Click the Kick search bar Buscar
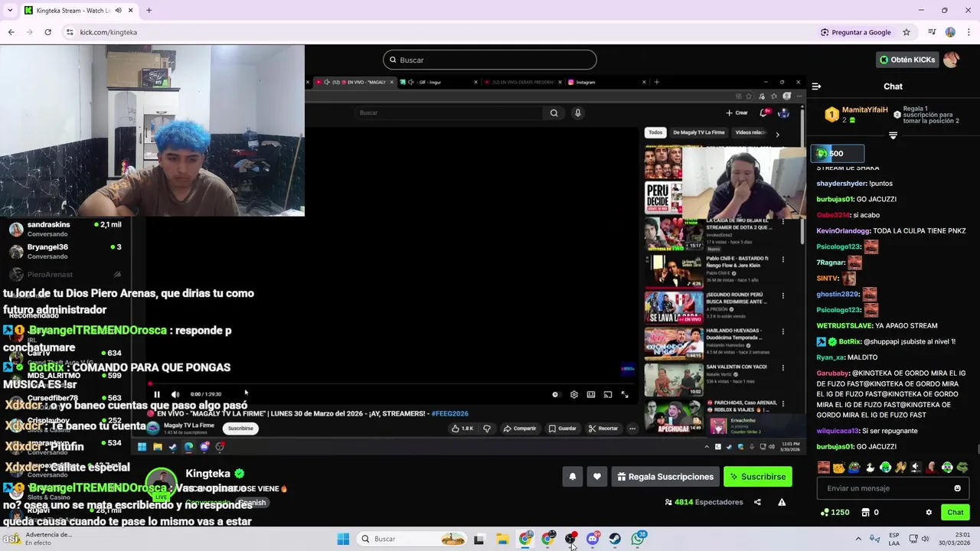The image size is (980, 551). coord(490,60)
